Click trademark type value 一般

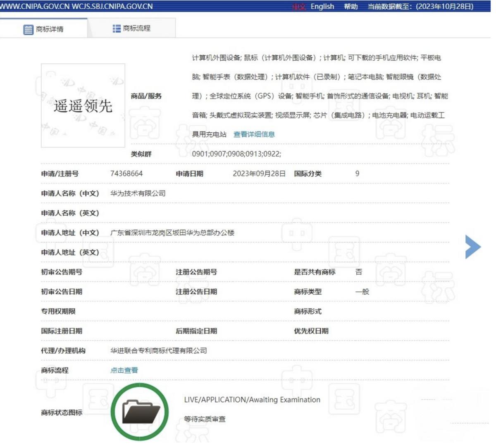[362, 292]
